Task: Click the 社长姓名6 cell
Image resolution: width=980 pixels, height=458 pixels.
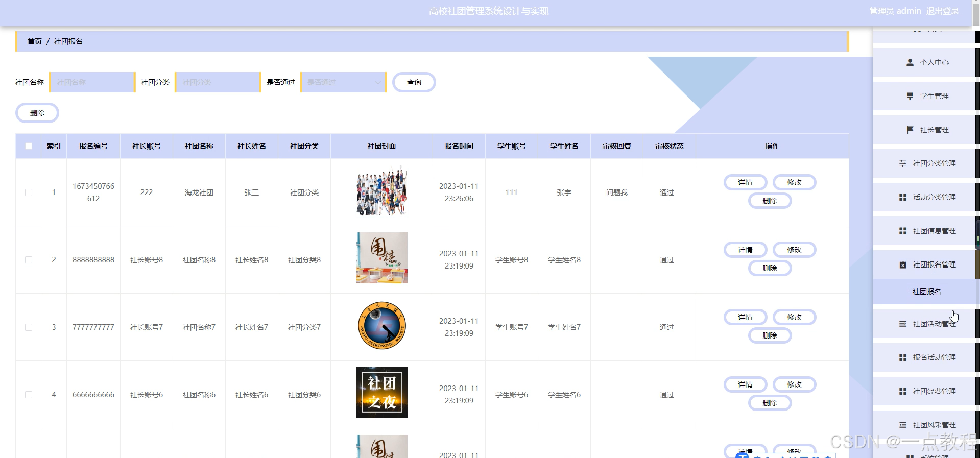Action: tap(252, 395)
